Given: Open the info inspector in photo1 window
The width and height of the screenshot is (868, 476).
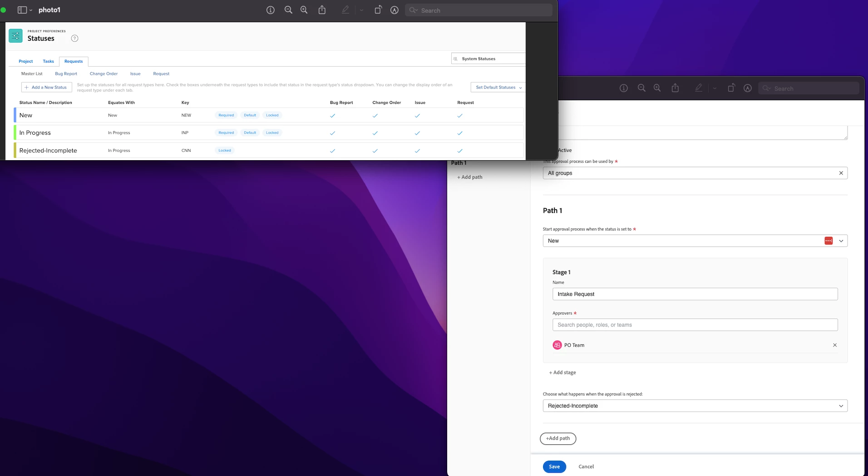Looking at the screenshot, I should (271, 10).
